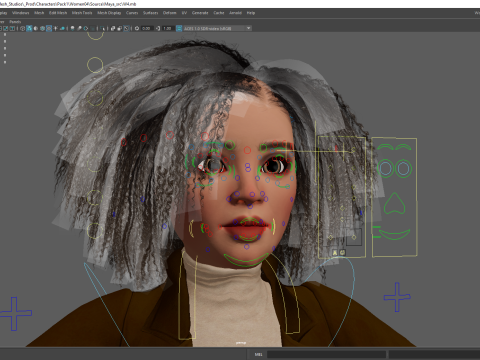Image resolution: width=480 pixels, height=360 pixels.
Task: Toggle the safe title viewport icon
Action: [x=12, y=28]
